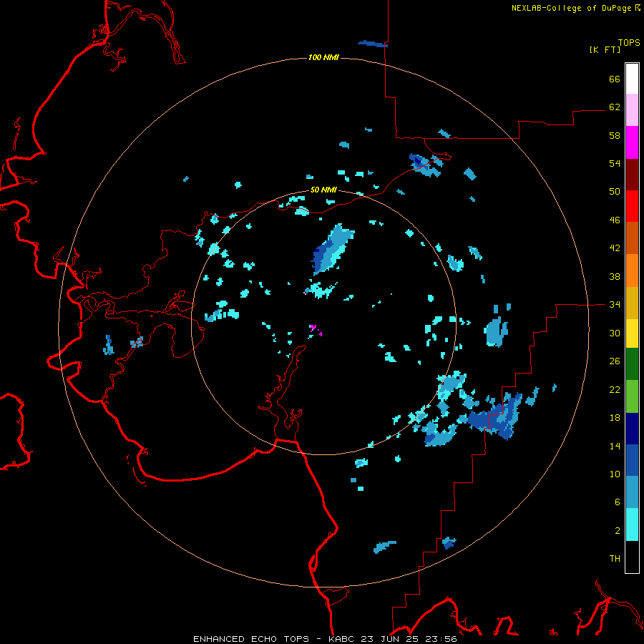Click the light pink legend color segment

(x=632, y=110)
